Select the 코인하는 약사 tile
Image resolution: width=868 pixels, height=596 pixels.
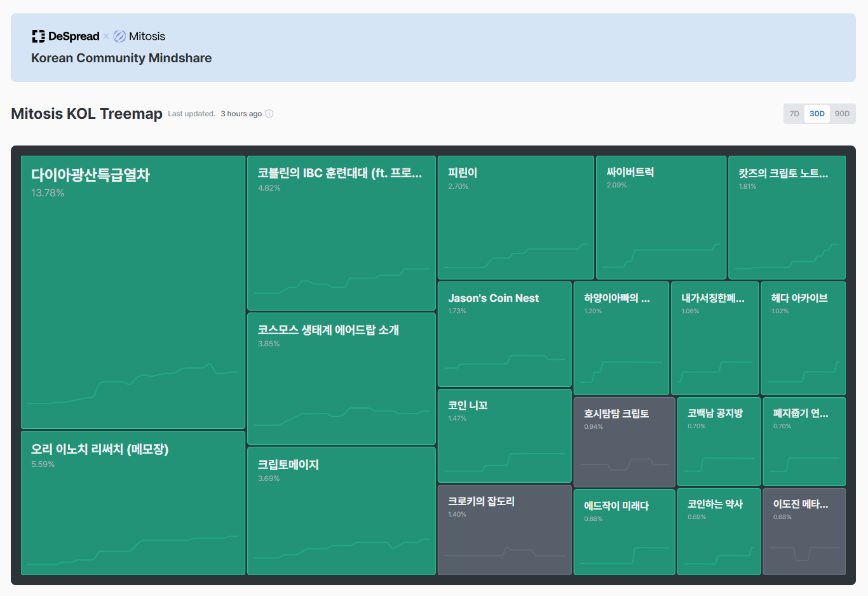719,531
